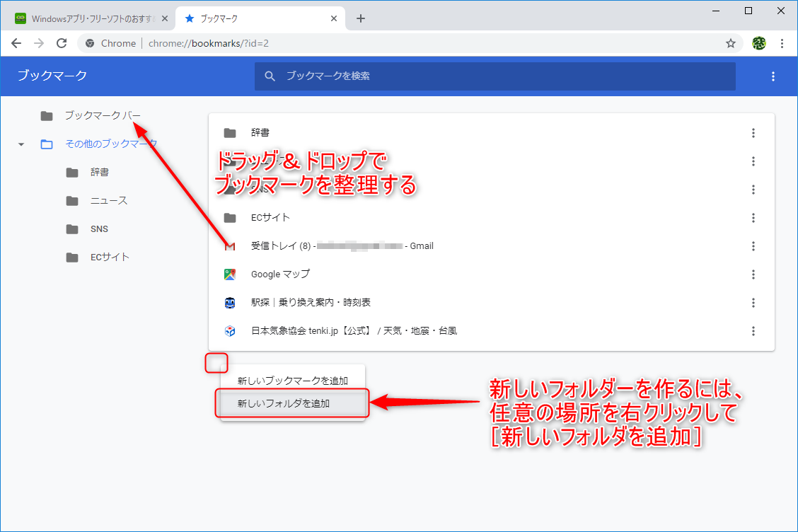Viewport: 798px width, 532px height.
Task: Select the ニュース folder in the sidebar
Action: click(x=109, y=200)
